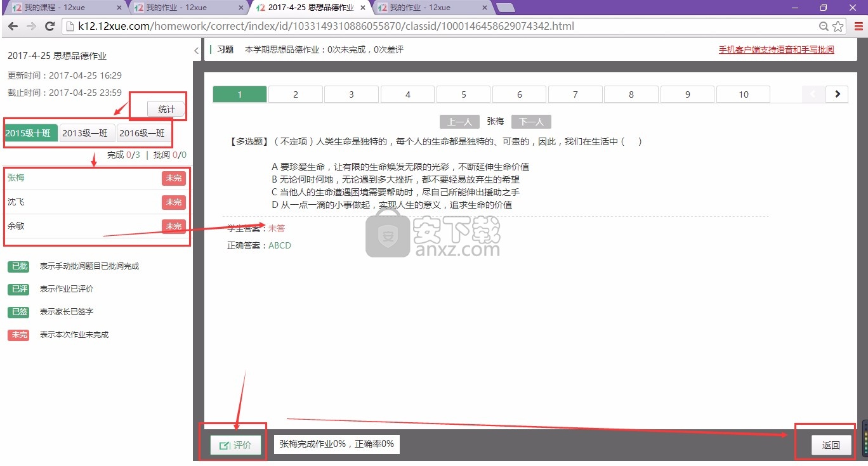868x466 pixels.
Task: Click 下一人 next student button
Action: point(531,122)
